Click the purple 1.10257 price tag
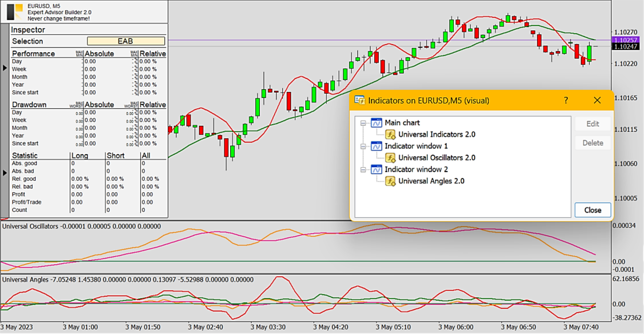This screenshot has width=644, height=334. coord(625,40)
